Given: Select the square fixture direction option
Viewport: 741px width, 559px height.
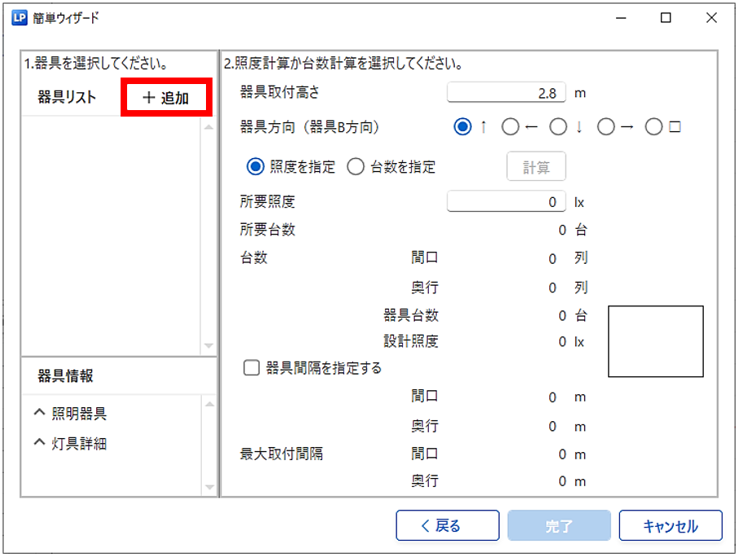Looking at the screenshot, I should coord(654,127).
